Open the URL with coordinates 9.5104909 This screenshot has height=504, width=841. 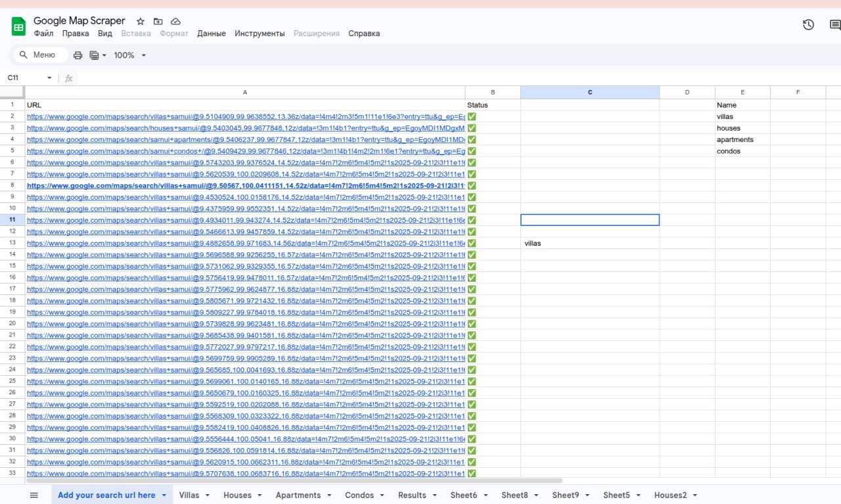[x=246, y=116]
